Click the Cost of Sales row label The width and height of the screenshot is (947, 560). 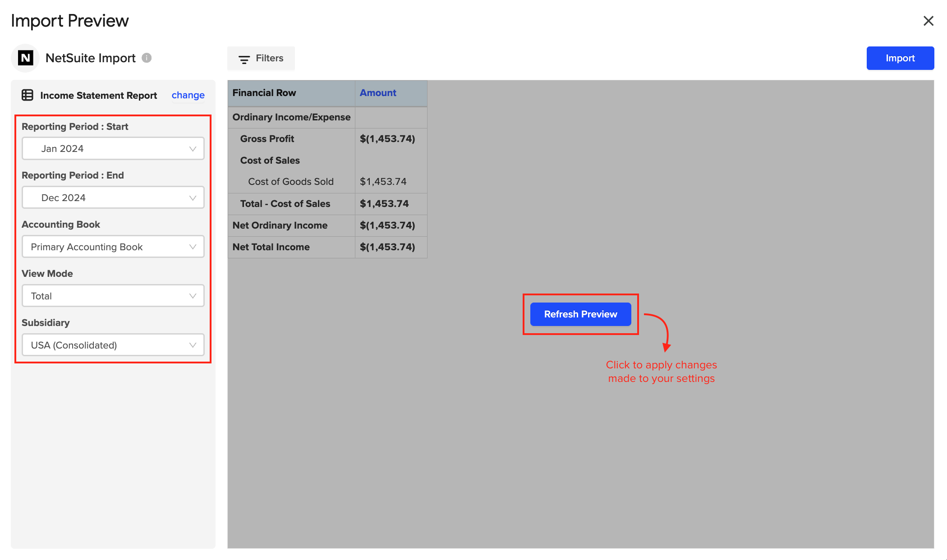pyautogui.click(x=270, y=161)
